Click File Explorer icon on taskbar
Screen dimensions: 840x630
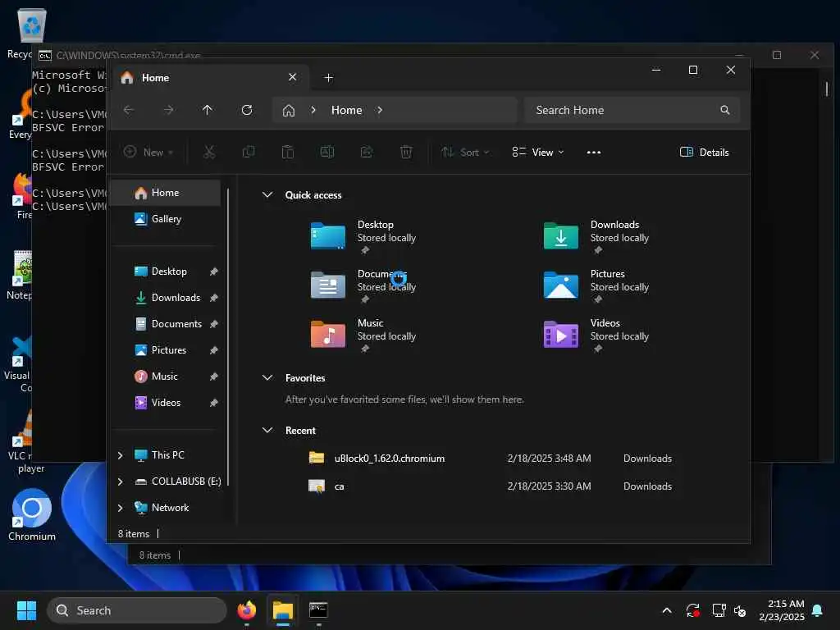(283, 610)
